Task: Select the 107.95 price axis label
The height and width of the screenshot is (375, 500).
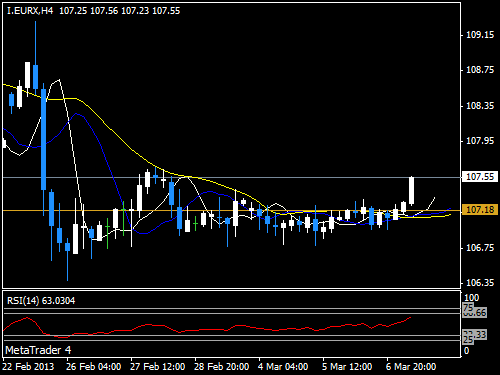Action: [480, 141]
